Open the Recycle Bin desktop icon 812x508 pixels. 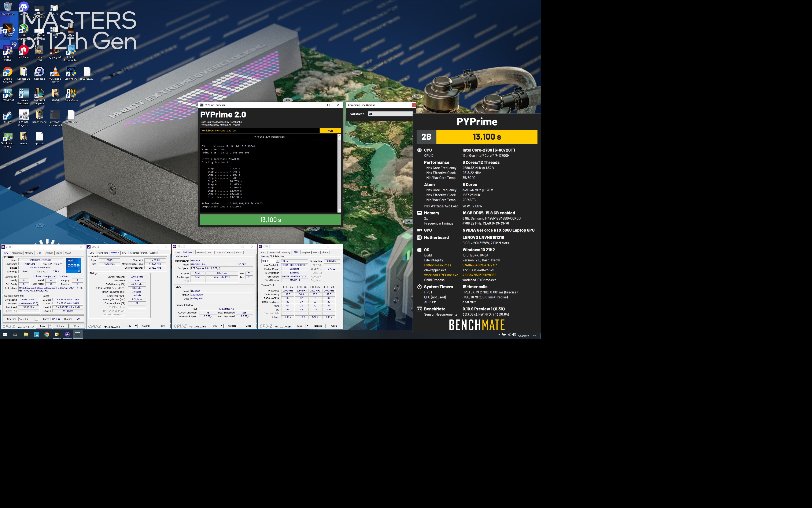[8, 8]
